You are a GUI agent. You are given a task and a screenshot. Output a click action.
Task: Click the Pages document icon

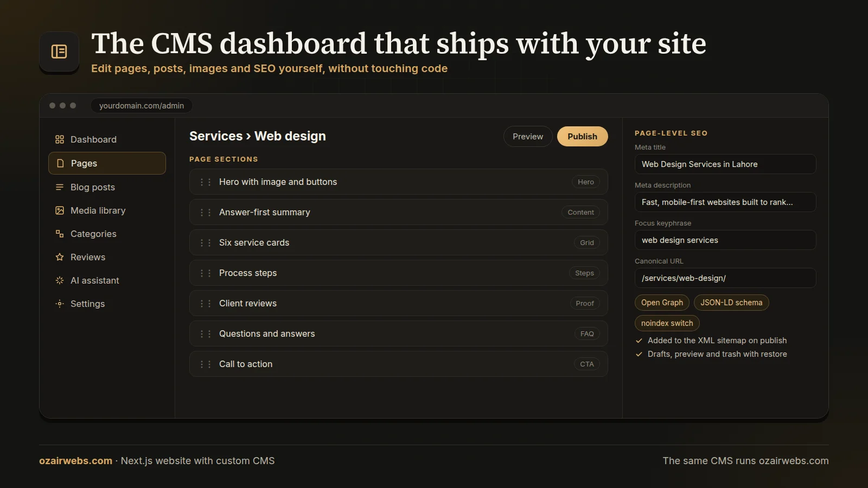(x=60, y=163)
